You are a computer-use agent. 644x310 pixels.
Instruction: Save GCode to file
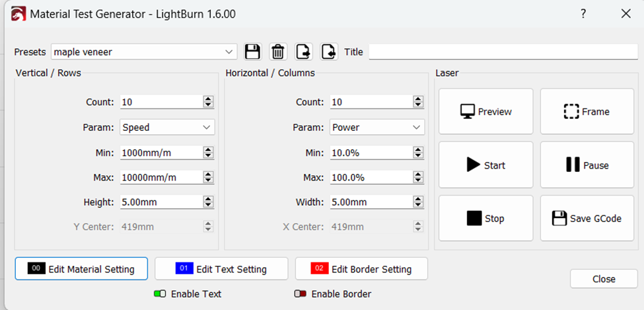click(587, 218)
